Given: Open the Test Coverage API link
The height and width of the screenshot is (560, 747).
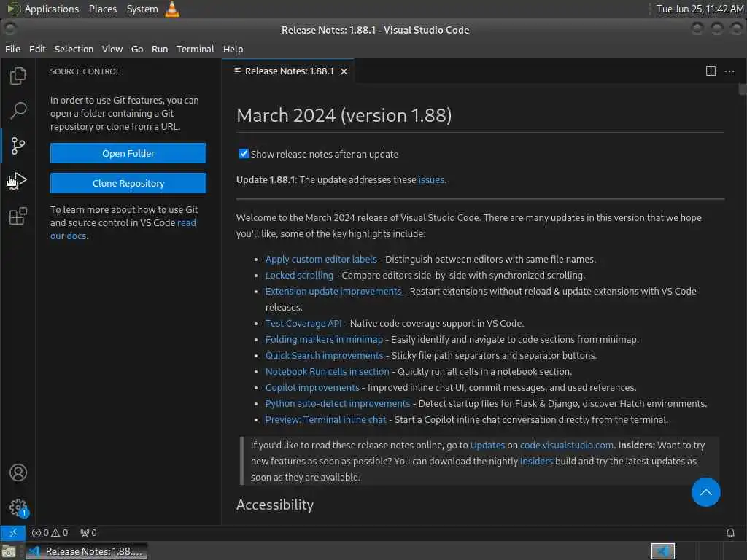Looking at the screenshot, I should pyautogui.click(x=303, y=323).
